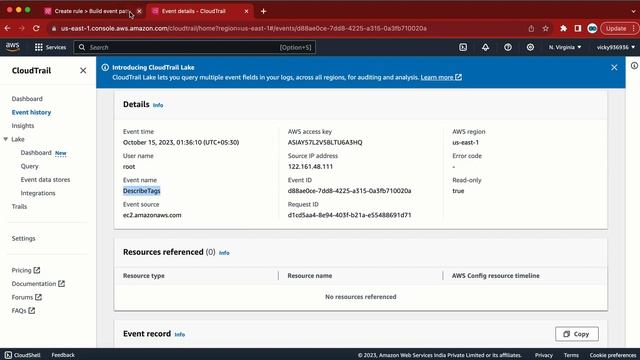
Task: Go to Event history
Action: pos(31,112)
